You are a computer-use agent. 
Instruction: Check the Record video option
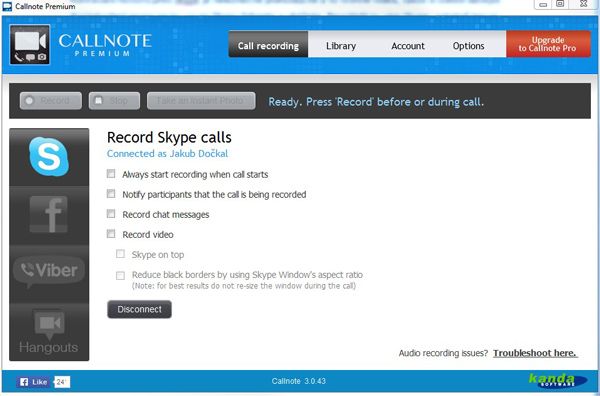click(x=111, y=234)
